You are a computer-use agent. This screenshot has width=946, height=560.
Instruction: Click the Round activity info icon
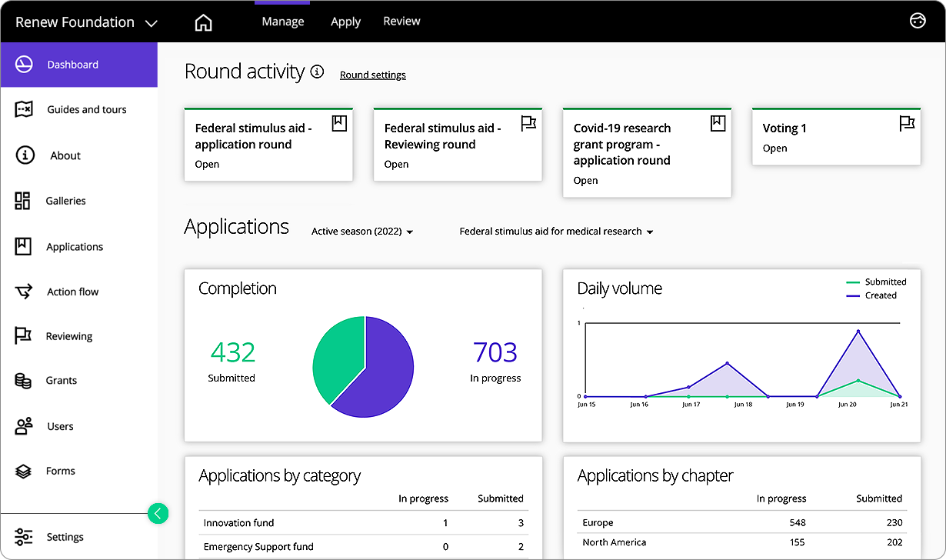[317, 72]
